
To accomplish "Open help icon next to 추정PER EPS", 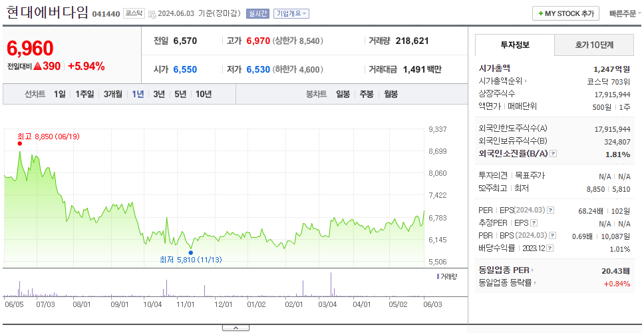I will [534, 223].
